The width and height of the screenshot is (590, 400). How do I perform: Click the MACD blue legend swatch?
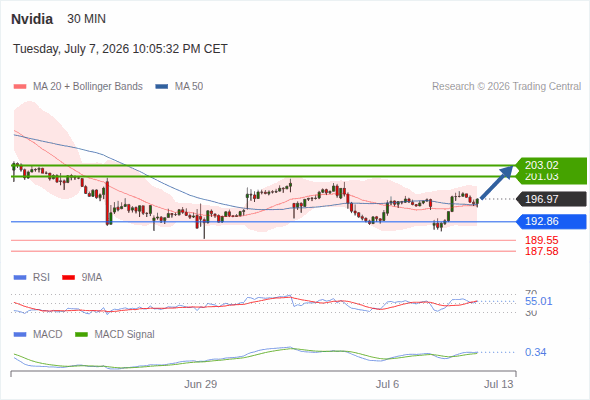pyautogui.click(x=20, y=335)
